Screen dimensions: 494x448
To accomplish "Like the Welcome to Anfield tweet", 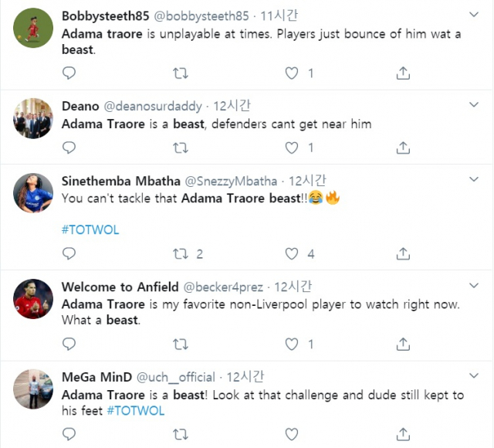I will (292, 343).
